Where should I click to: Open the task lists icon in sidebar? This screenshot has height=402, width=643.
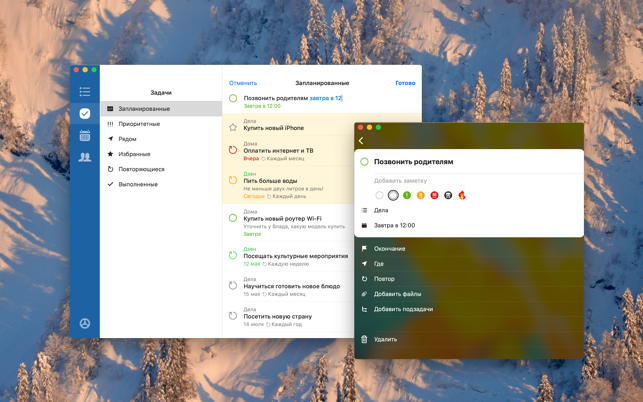85,92
